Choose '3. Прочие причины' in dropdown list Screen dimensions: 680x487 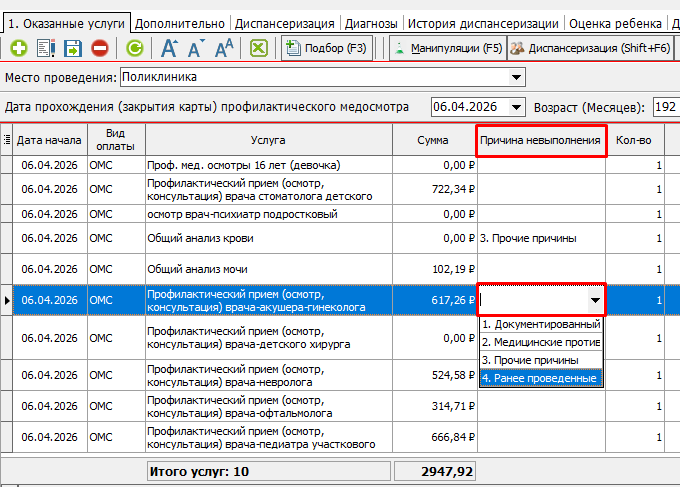click(540, 360)
